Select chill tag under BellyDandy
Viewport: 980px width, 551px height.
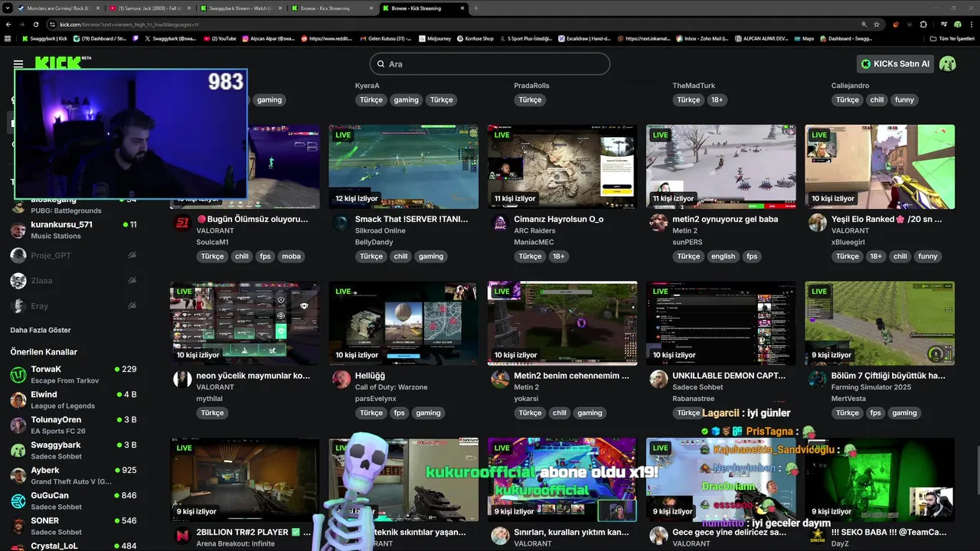tap(400, 256)
